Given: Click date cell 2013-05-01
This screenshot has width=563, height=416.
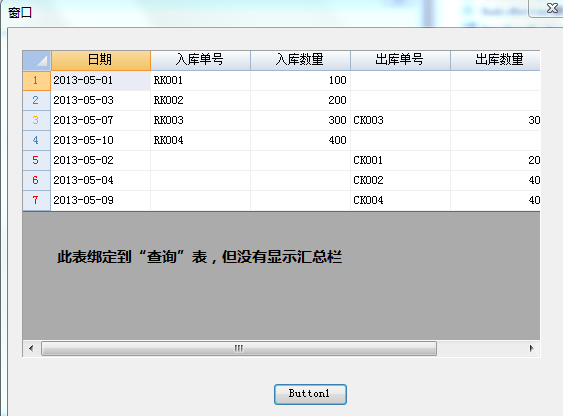Looking at the screenshot, I should pos(101,81).
